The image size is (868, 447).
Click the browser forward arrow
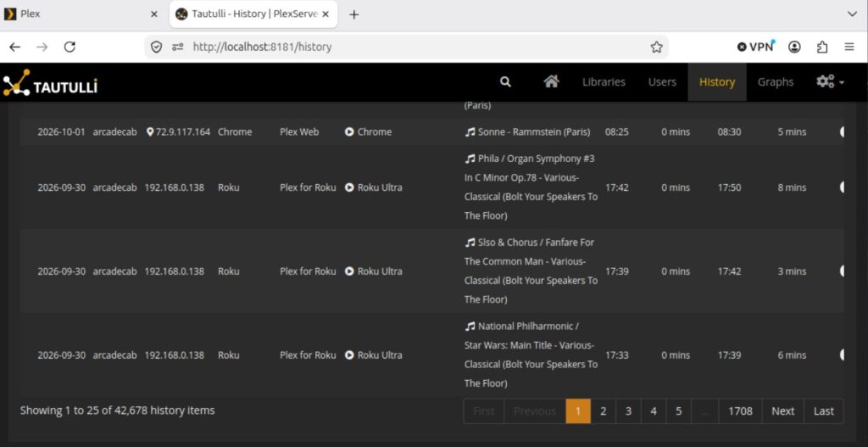tap(42, 47)
